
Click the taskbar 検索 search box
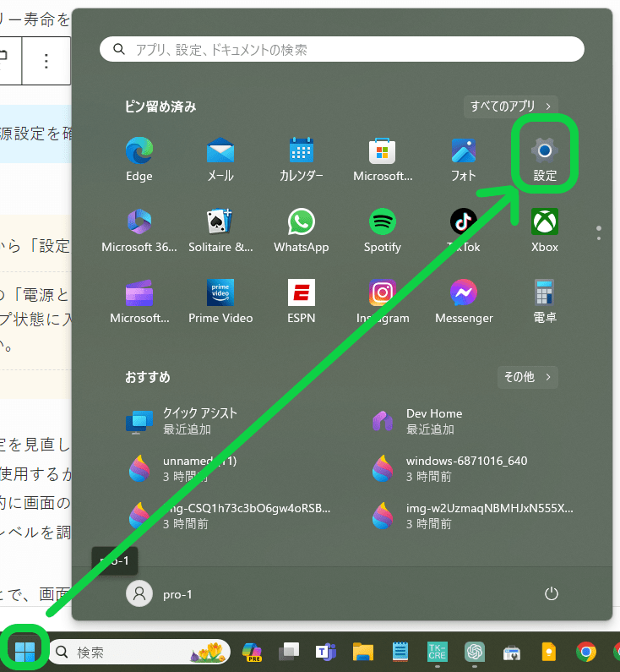(139, 653)
